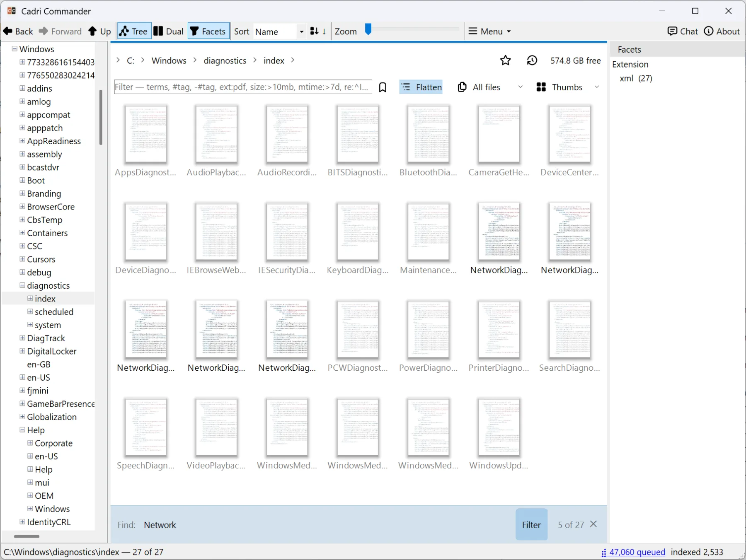This screenshot has width=746, height=560.
Task: Click into the Filter terms field
Action: 243,87
